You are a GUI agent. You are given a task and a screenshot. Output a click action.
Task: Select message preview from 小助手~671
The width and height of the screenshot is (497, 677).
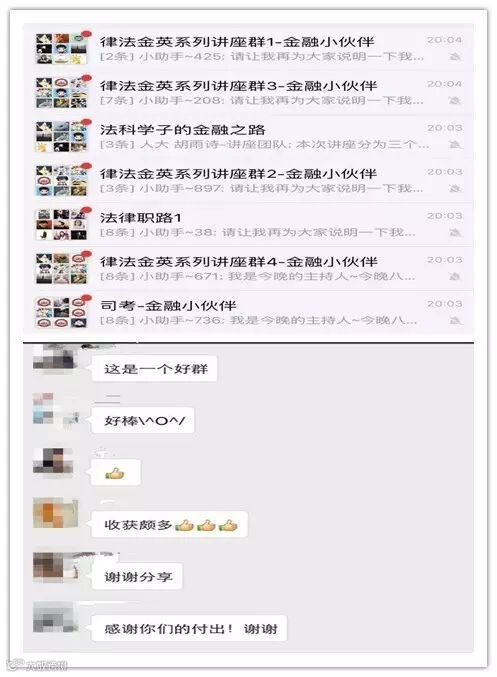(x=257, y=276)
